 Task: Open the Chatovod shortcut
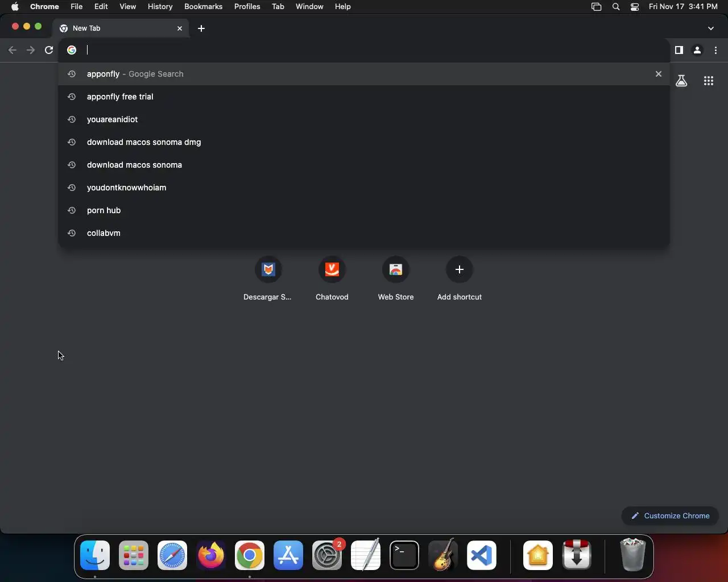click(332, 278)
